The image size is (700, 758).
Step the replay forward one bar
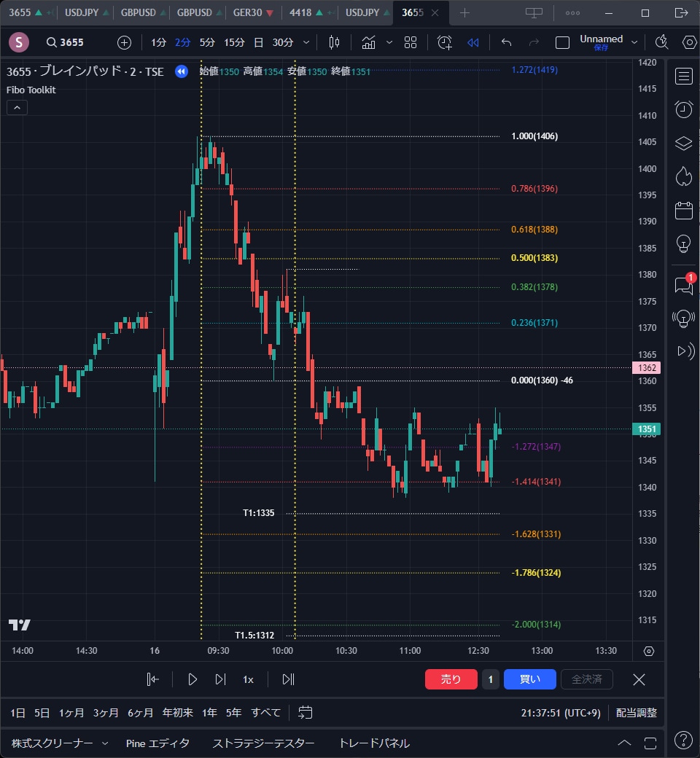[x=220, y=679]
